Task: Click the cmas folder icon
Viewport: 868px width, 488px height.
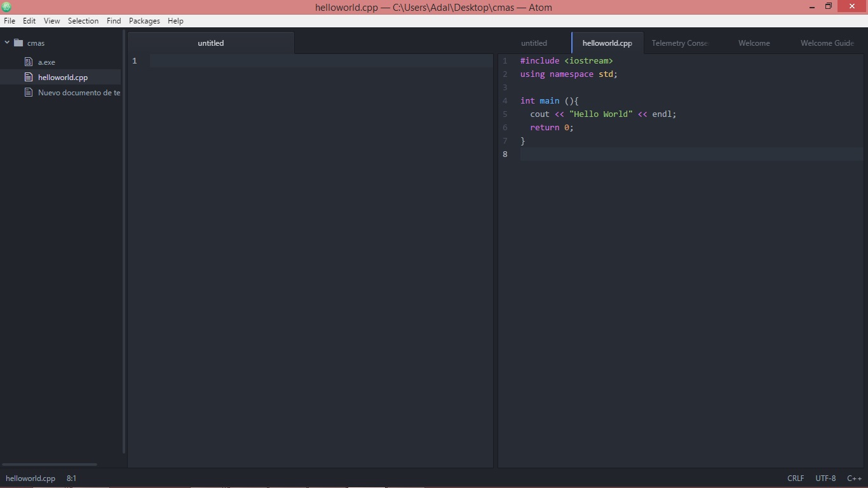Action: click(x=18, y=43)
